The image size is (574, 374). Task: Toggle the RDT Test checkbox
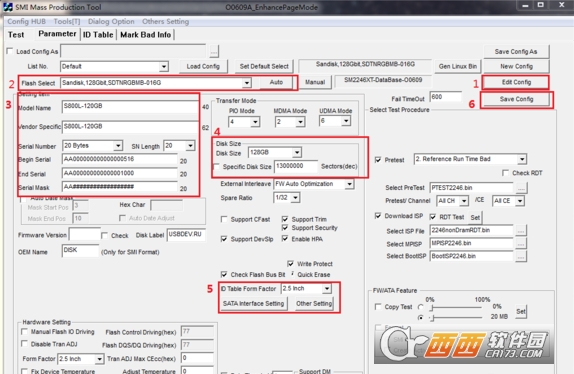pos(433,217)
